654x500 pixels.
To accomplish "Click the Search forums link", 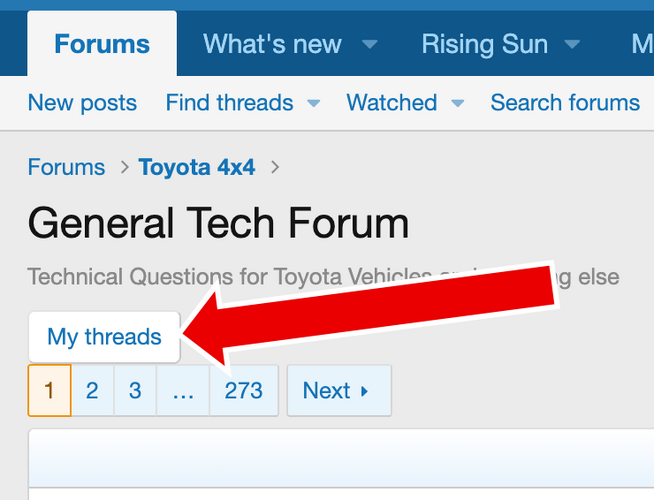I will pyautogui.click(x=565, y=103).
